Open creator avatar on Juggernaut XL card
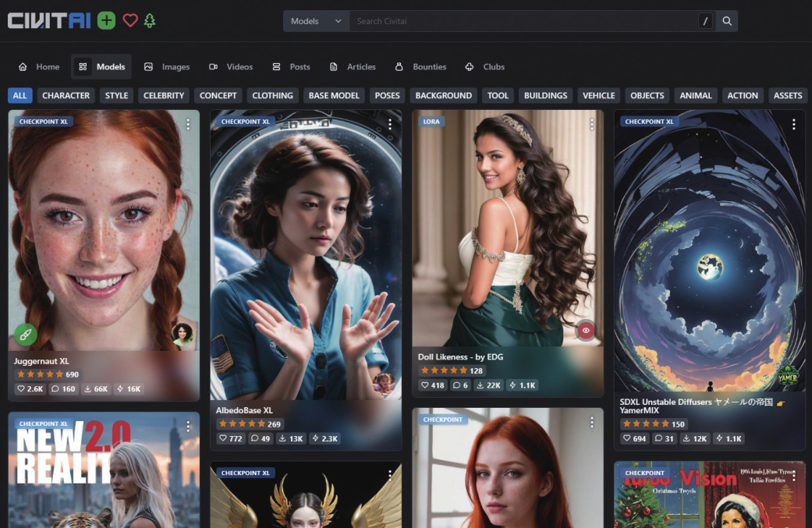Viewport: 812px width, 528px height. coord(183,334)
